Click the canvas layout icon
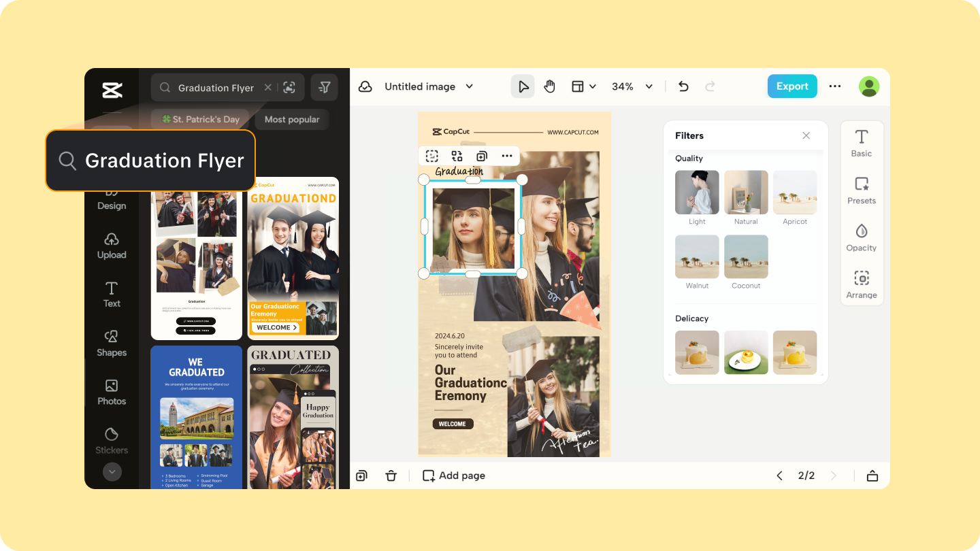This screenshot has width=980, height=551. pyautogui.click(x=578, y=86)
